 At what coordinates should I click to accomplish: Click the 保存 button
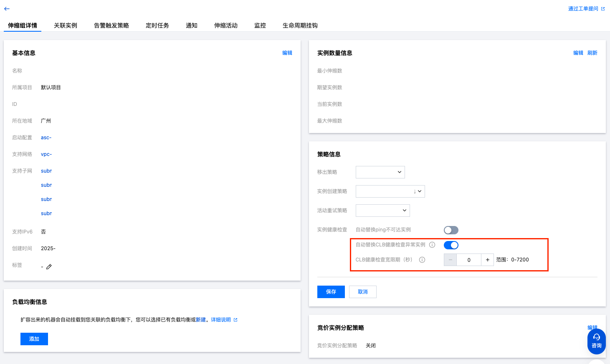[x=331, y=292]
